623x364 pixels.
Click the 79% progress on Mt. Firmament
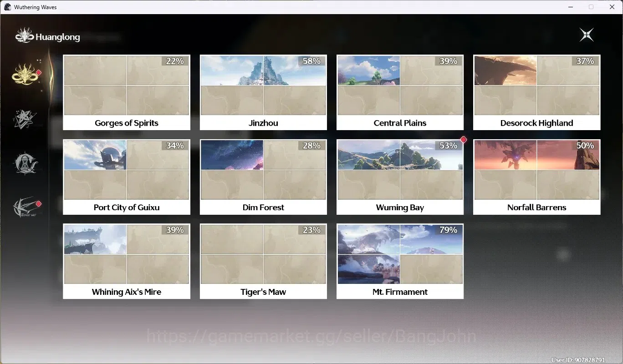tap(448, 230)
